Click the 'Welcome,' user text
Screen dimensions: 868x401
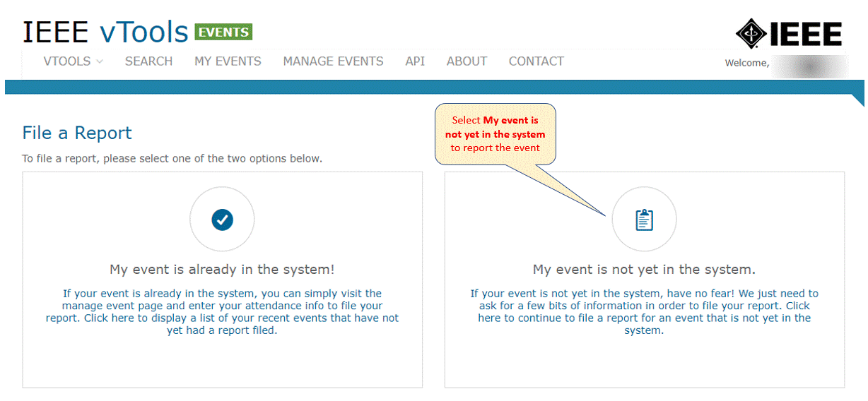click(x=746, y=63)
